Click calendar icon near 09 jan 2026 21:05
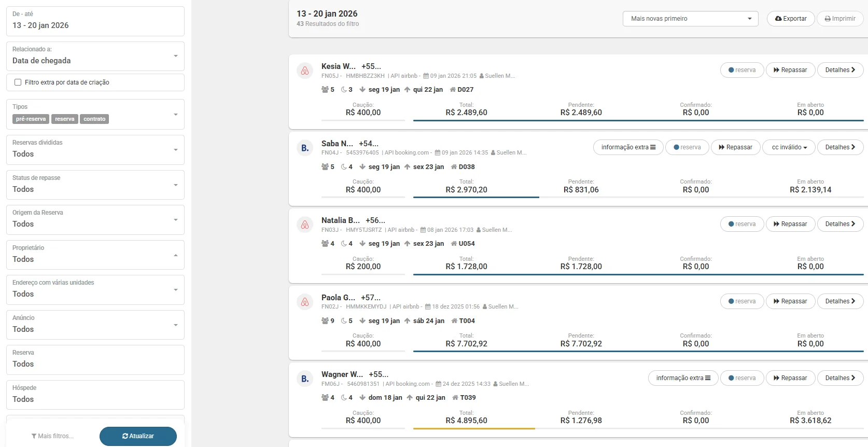Image resolution: width=868 pixels, height=447 pixels. 426,76
